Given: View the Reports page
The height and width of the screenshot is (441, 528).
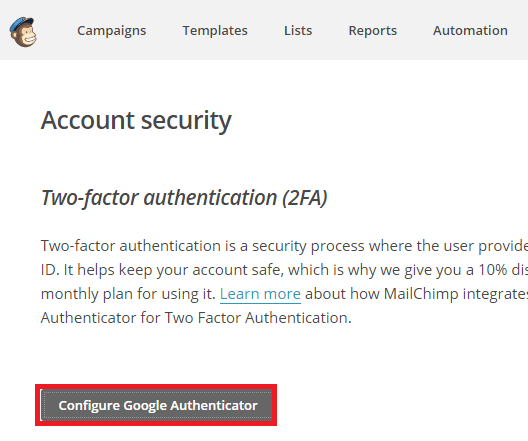Looking at the screenshot, I should [x=372, y=31].
